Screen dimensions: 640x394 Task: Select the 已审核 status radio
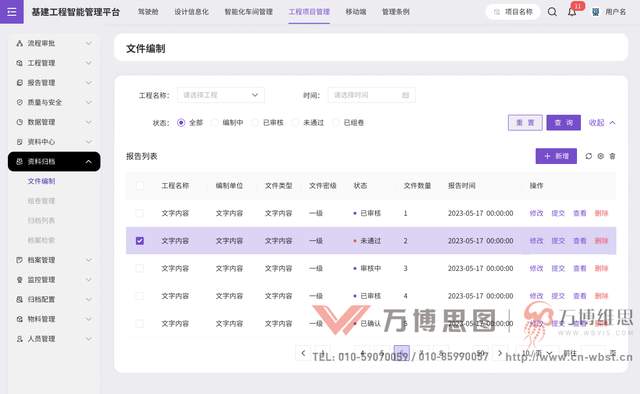coord(255,122)
